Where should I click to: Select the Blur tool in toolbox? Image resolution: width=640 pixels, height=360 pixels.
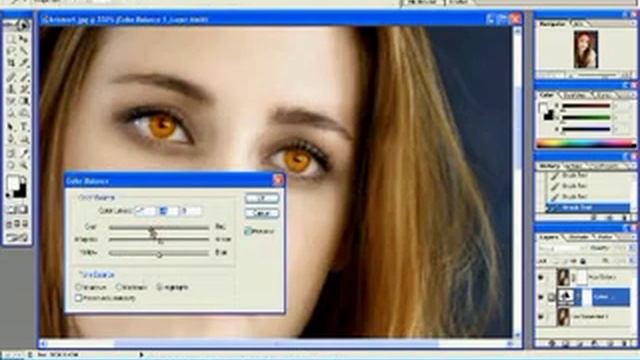(11, 113)
